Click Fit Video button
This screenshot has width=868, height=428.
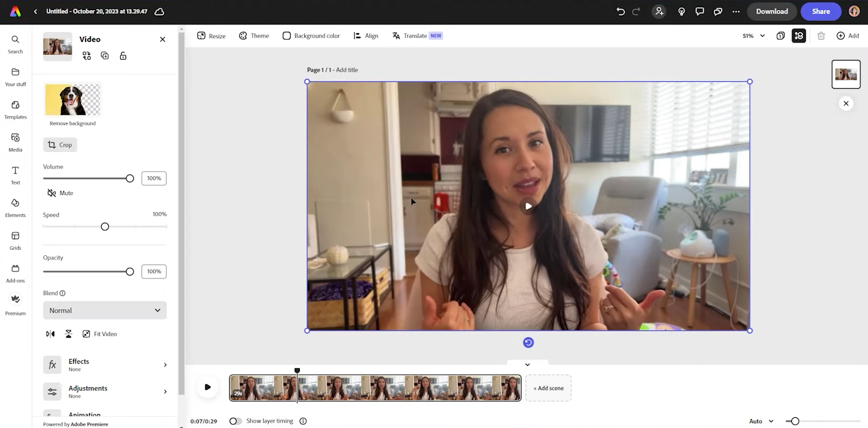point(99,334)
